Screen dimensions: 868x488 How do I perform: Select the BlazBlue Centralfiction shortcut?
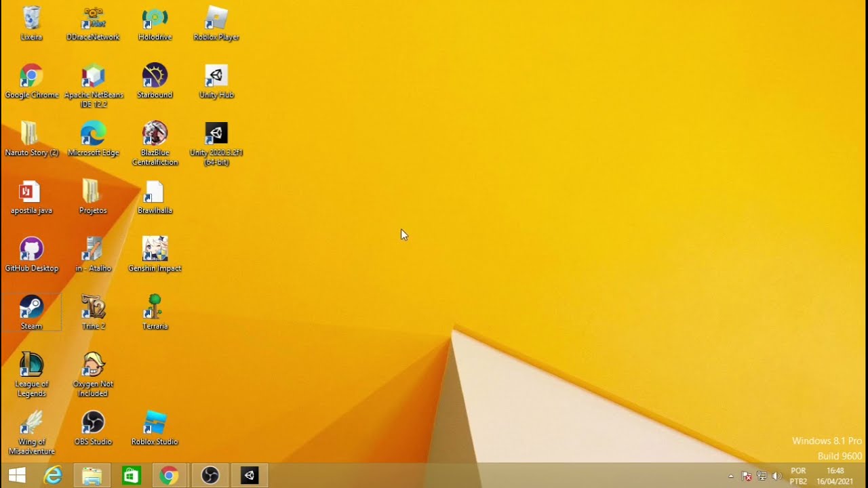(155, 144)
